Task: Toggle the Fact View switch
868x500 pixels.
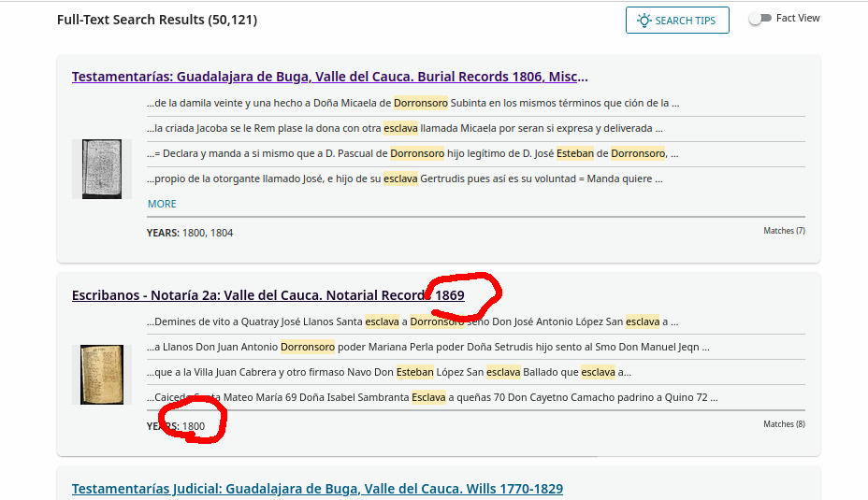Action: pos(760,19)
